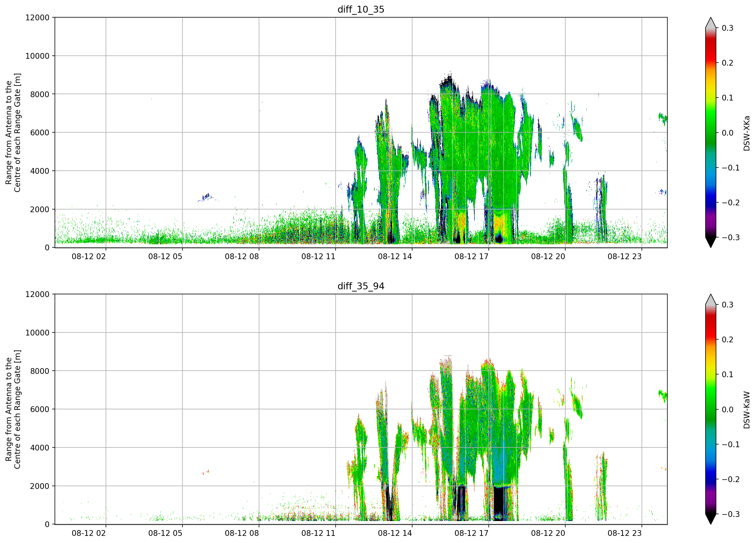Pick the 0.3 tick on the DSW-XKa colorbar
The height and width of the screenshot is (543, 756).
(x=728, y=28)
